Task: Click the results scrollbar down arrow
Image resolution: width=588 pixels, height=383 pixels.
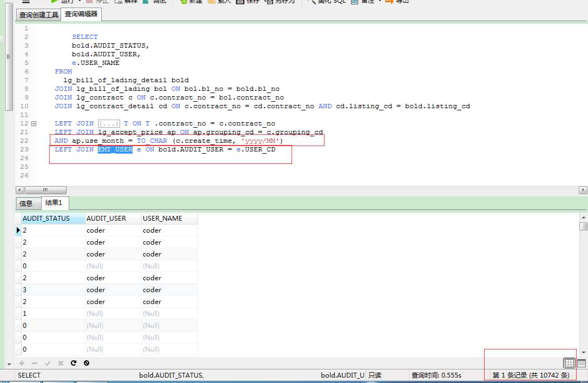Action: [x=583, y=353]
